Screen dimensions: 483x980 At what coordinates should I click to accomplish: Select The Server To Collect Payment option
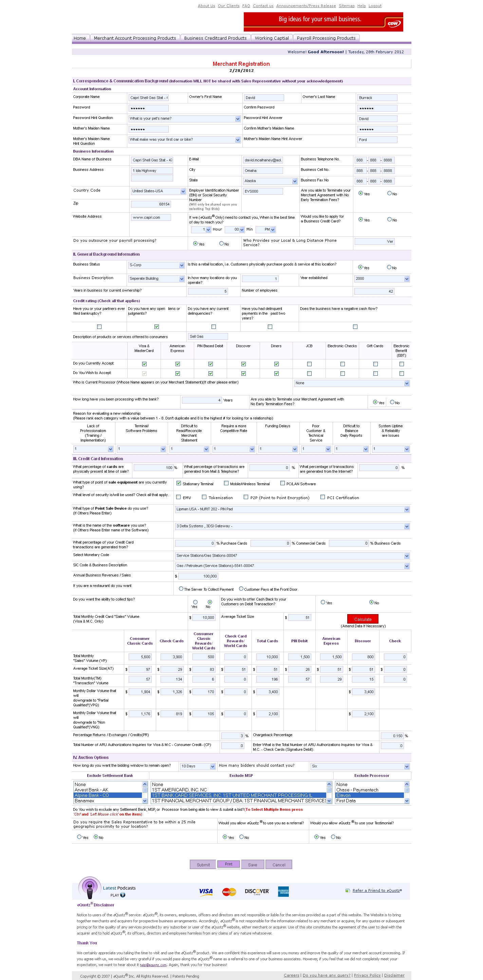point(181,589)
